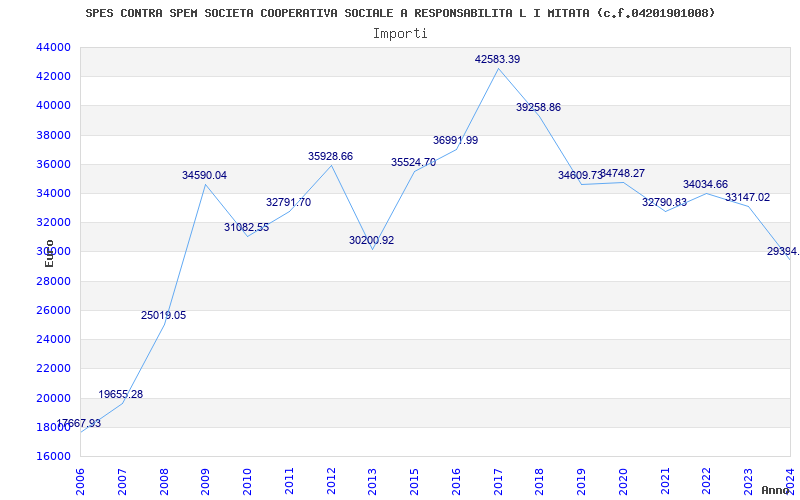Click the data label 36991.99
The width and height of the screenshot is (800, 500).
coord(456,140)
